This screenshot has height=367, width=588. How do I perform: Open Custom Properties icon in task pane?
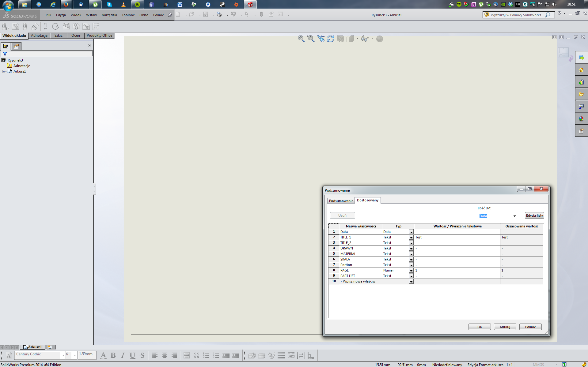tap(581, 131)
